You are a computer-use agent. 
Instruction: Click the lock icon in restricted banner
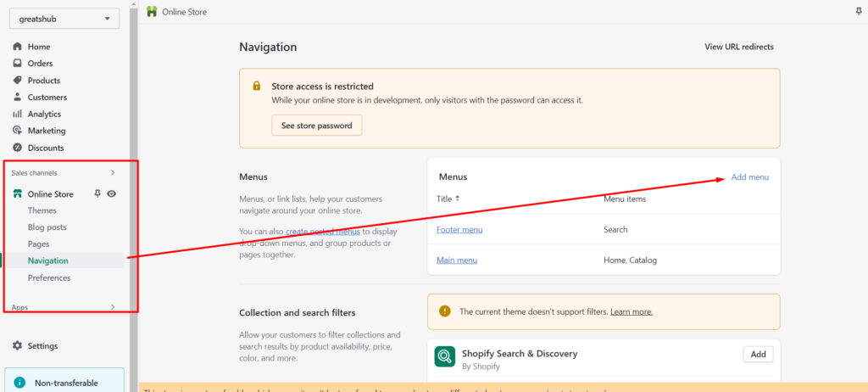click(256, 87)
